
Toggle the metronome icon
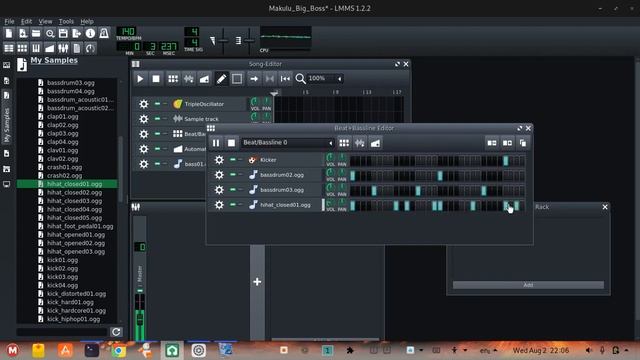pos(104,33)
